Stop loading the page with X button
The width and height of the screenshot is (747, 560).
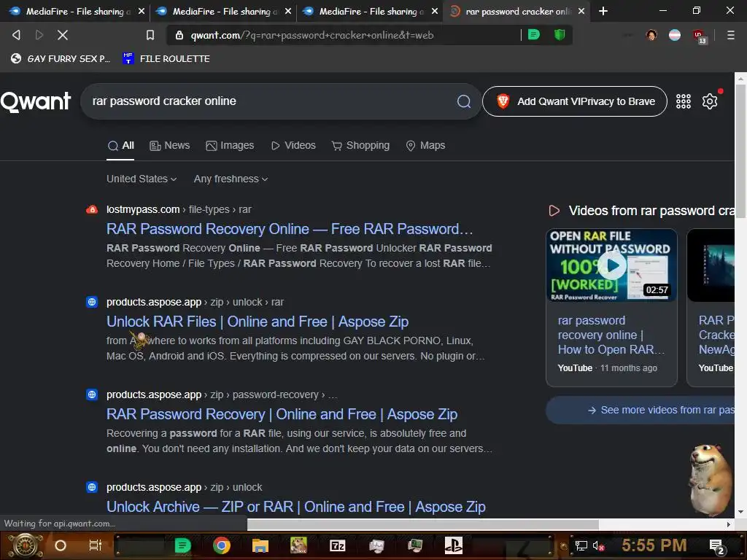(63, 35)
